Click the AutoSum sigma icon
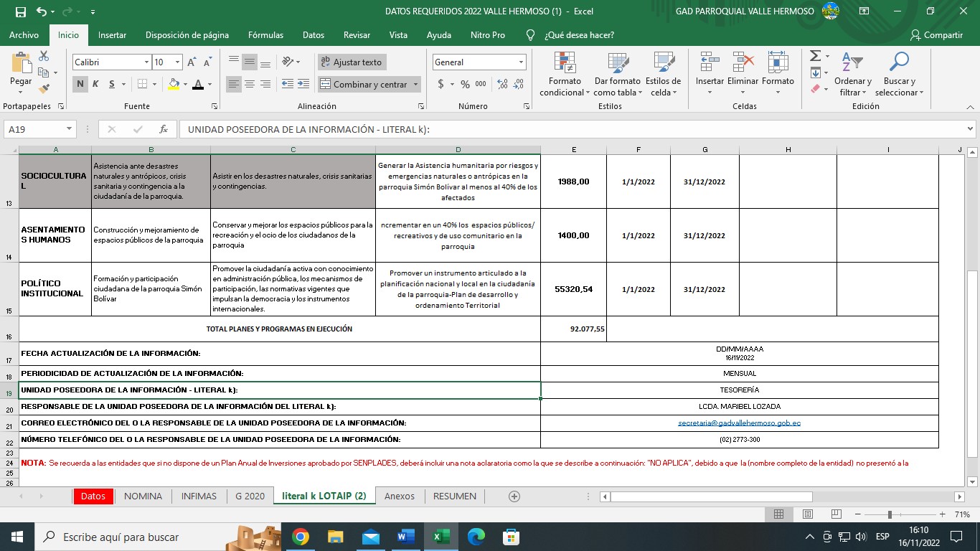Screen dimensions: 980x551 (x=815, y=56)
